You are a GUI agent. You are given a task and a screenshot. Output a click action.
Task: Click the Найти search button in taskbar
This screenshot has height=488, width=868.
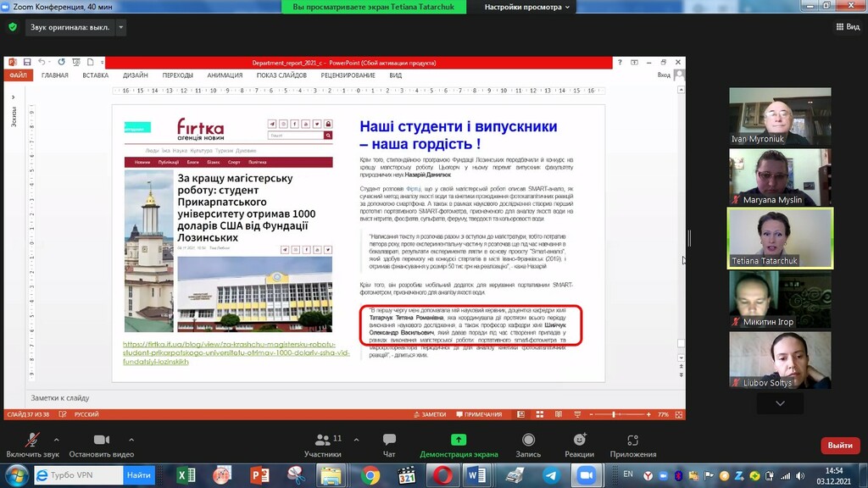138,474
